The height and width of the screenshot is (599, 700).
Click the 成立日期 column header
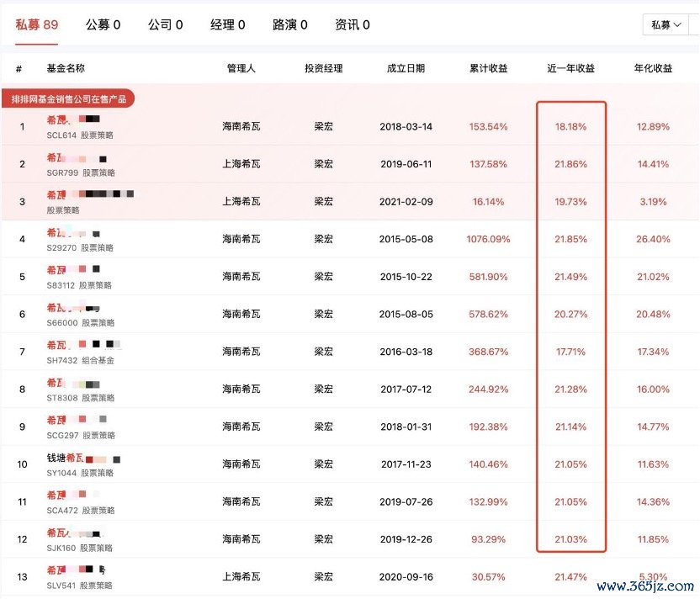(406, 68)
